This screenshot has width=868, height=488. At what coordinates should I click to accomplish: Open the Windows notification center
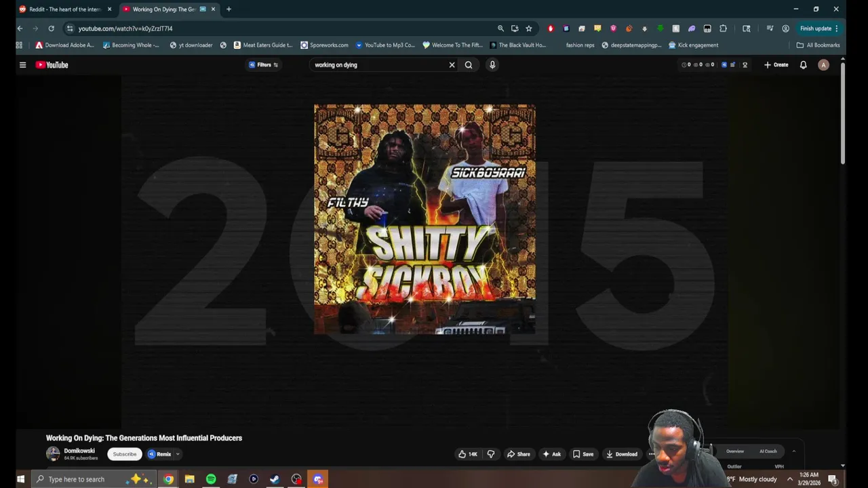click(832, 479)
